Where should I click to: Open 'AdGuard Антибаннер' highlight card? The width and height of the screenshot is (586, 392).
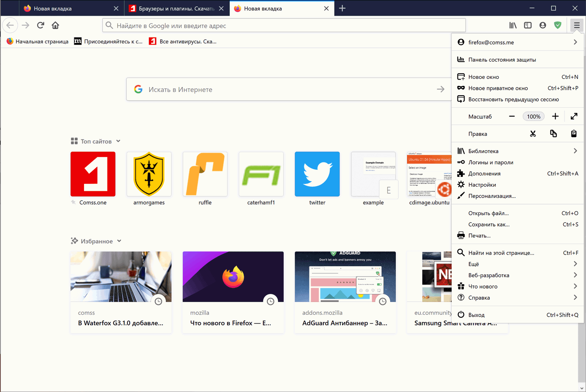[x=345, y=292]
